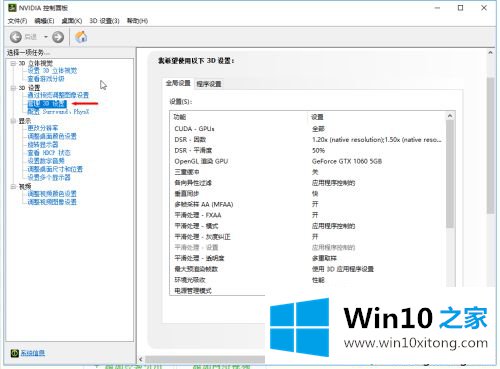Select the 环境光吸收 row
Image resolution: width=500 pixels, height=369 pixels.
tap(308, 280)
